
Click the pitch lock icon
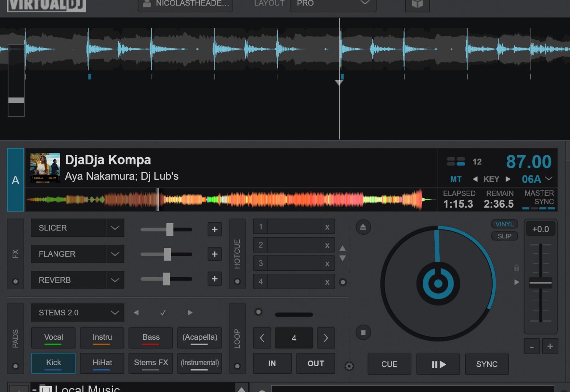pyautogui.click(x=517, y=268)
